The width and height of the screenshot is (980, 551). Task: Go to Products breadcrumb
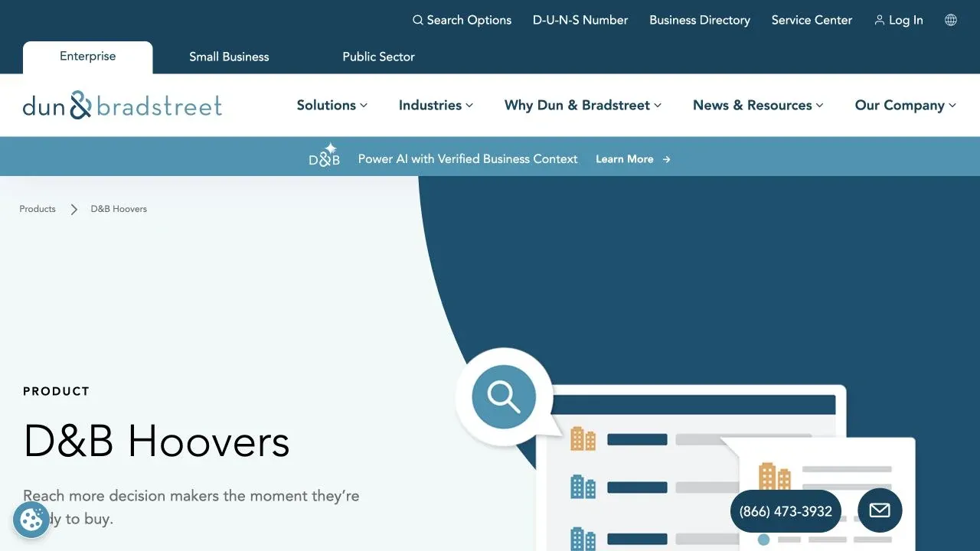[38, 209]
